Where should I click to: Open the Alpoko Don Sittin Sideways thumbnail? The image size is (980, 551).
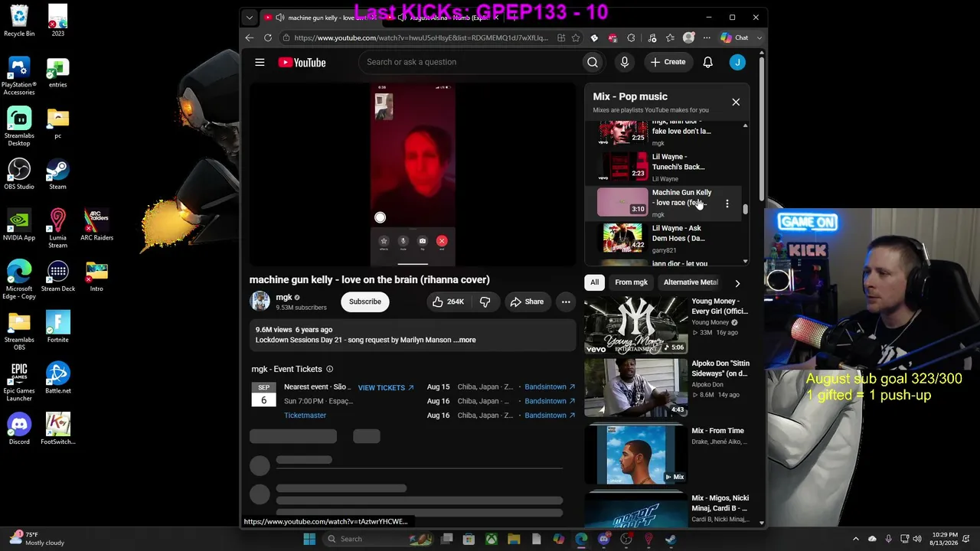[x=635, y=388]
